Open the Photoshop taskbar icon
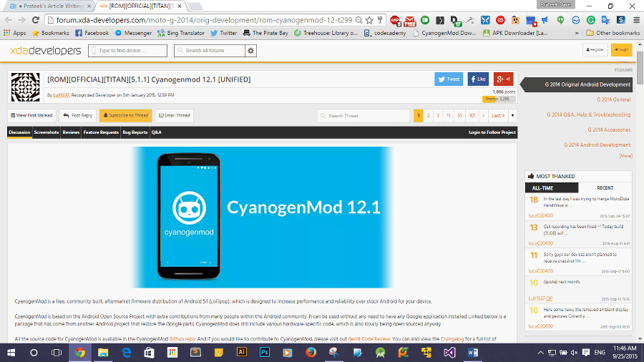The width and height of the screenshot is (644, 362). coord(265,352)
